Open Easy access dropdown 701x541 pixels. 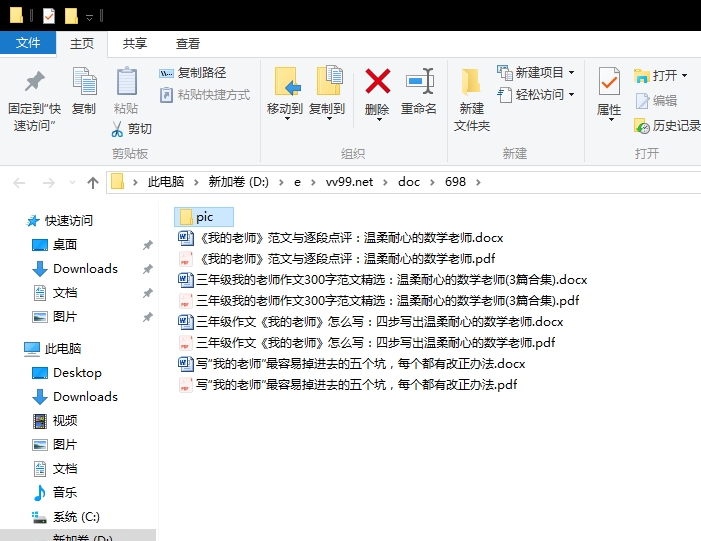coord(536,95)
